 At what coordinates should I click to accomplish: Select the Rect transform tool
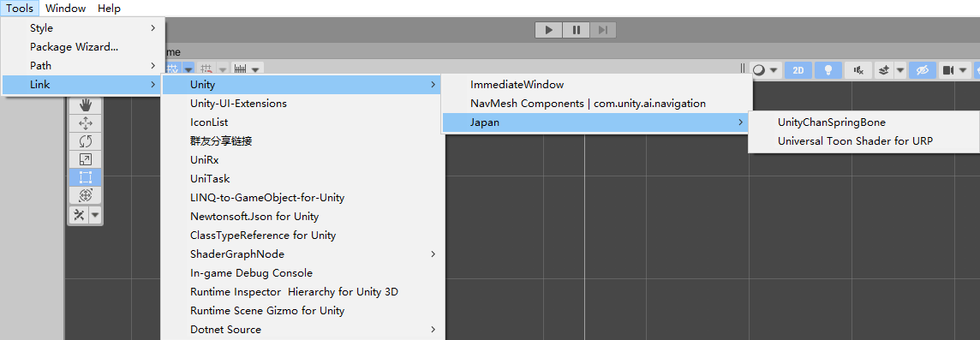click(x=86, y=177)
